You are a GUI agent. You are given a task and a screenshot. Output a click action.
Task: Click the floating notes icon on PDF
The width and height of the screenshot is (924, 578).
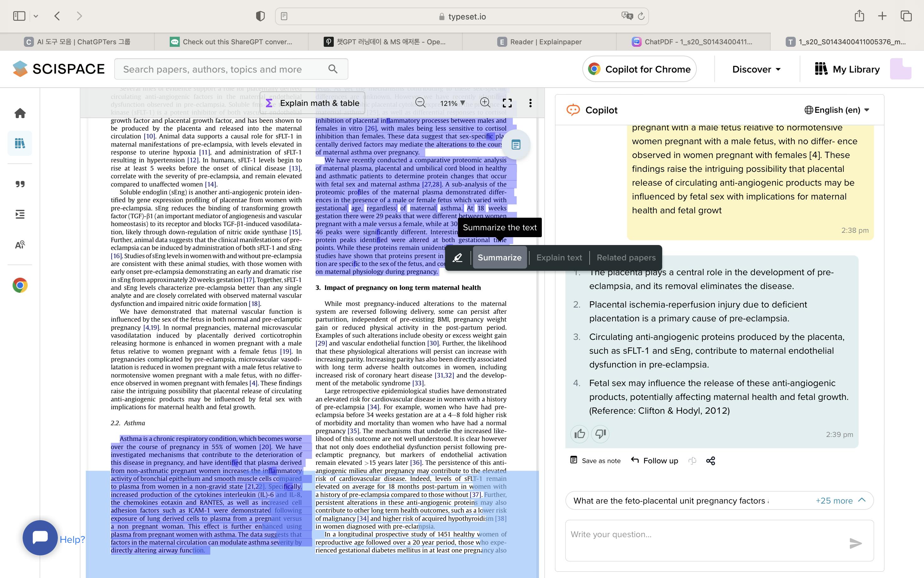click(516, 145)
